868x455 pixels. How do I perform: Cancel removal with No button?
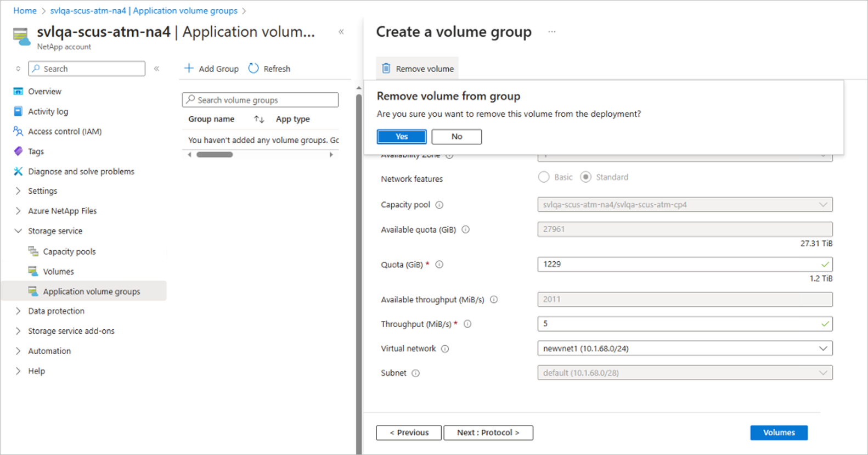tap(456, 137)
